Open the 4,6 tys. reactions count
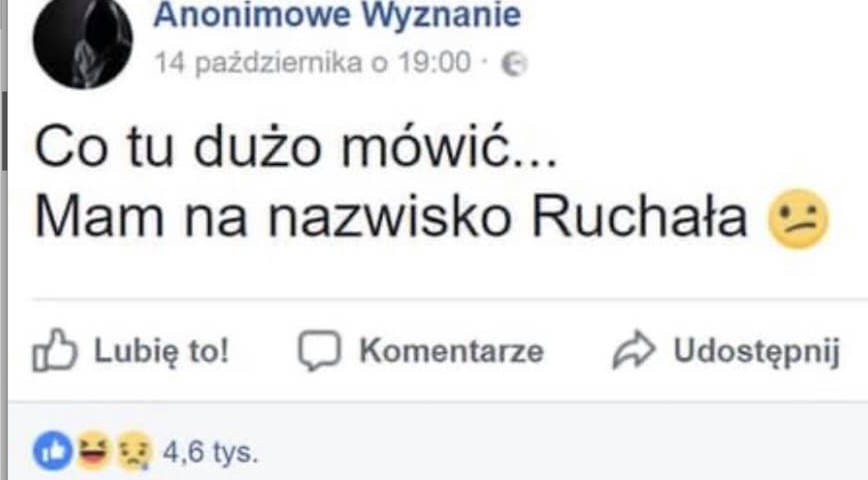The image size is (868, 480). (209, 453)
